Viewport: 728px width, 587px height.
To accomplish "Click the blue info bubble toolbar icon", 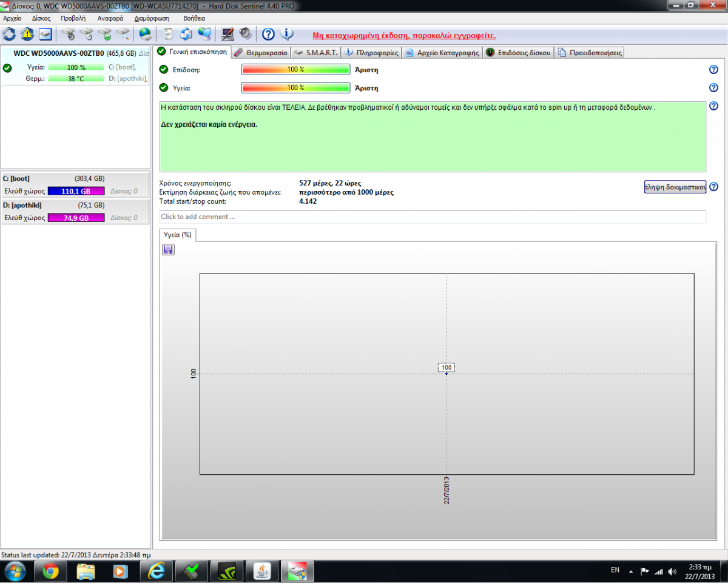I will [287, 34].
